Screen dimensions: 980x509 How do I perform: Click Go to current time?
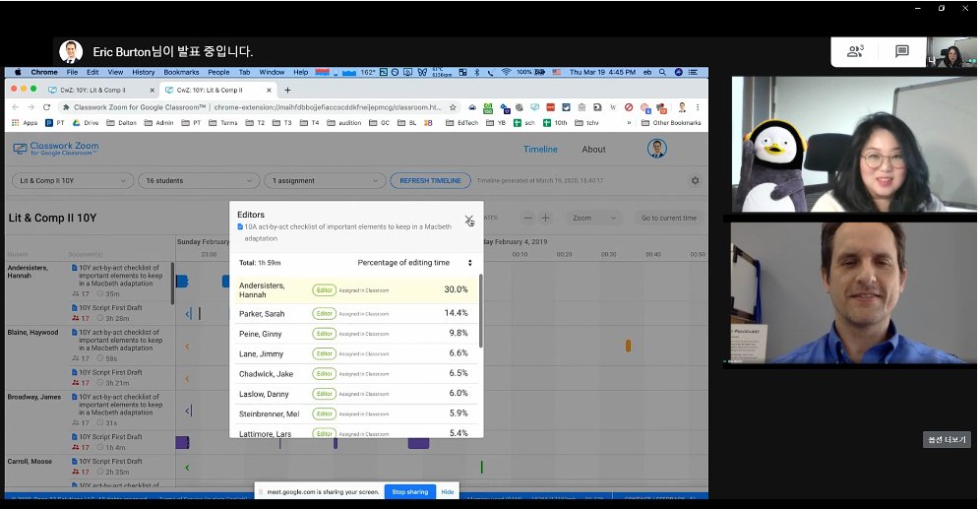pos(669,218)
